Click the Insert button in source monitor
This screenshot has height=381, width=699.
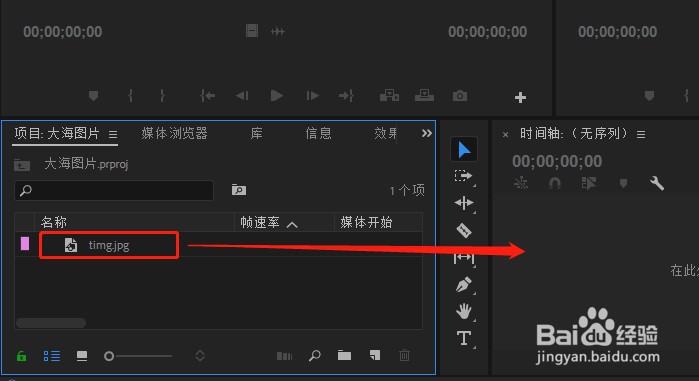389,96
